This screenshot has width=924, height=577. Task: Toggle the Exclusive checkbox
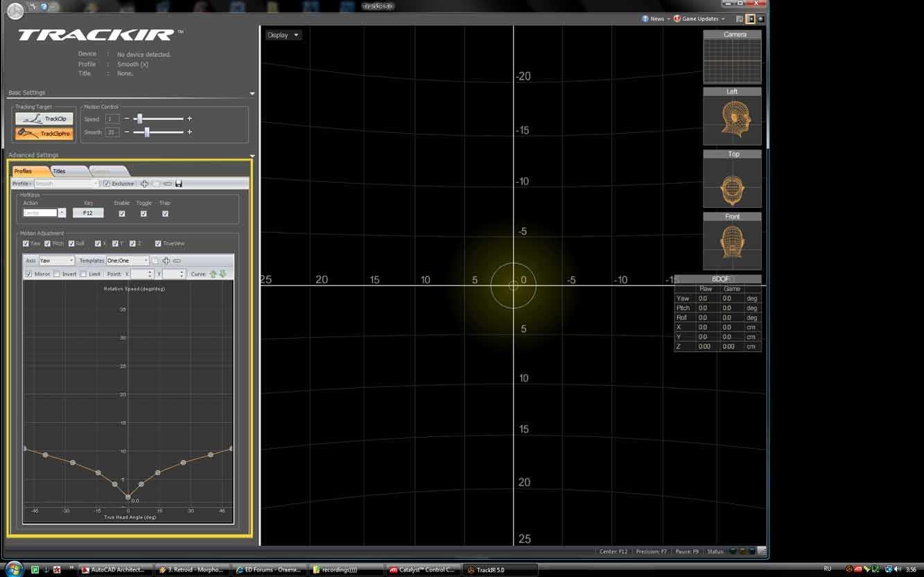point(106,184)
